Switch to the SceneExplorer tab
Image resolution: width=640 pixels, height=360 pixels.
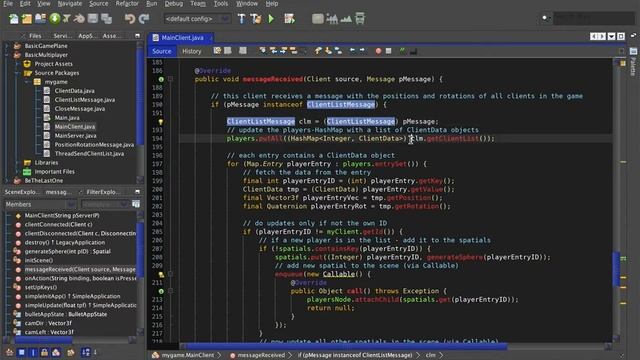(x=22, y=192)
